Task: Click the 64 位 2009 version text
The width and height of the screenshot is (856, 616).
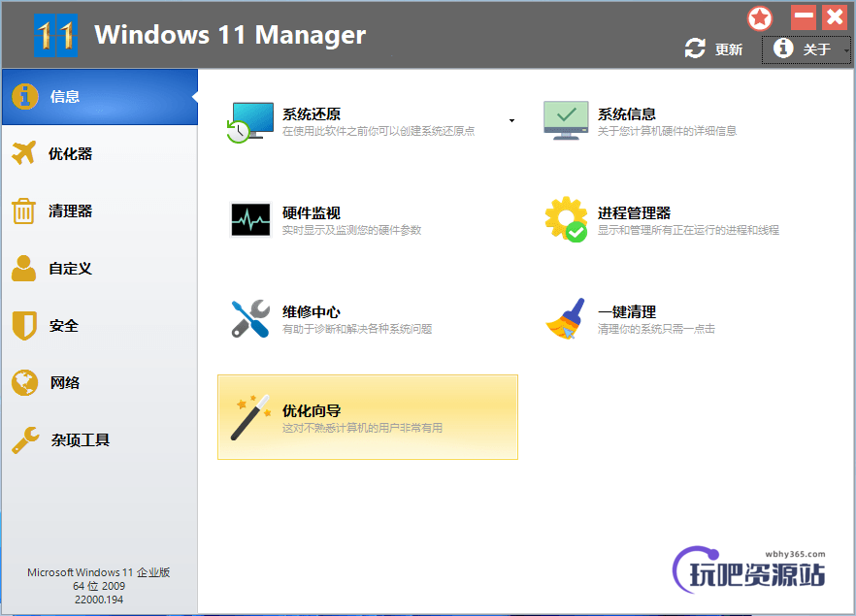Action: click(x=99, y=586)
